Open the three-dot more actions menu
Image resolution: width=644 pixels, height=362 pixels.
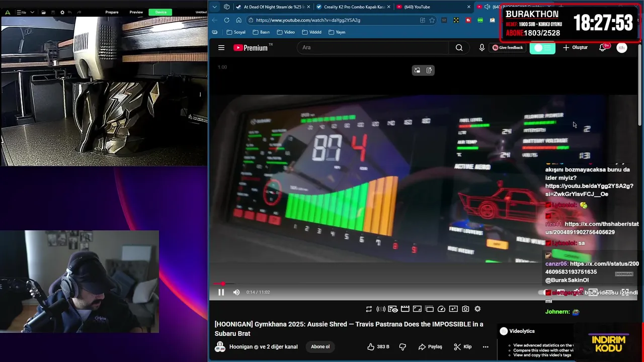pos(486,346)
